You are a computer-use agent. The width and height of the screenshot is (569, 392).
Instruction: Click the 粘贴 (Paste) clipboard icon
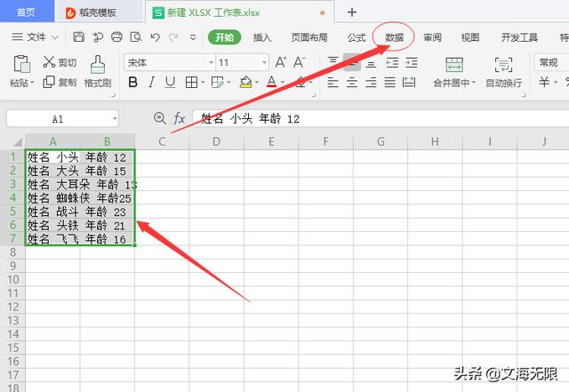click(21, 64)
